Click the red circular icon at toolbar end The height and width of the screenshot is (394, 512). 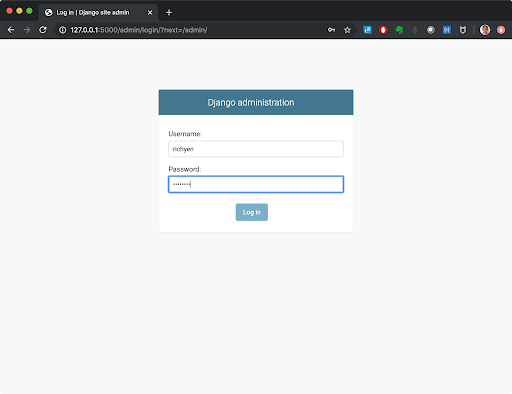pos(501,30)
